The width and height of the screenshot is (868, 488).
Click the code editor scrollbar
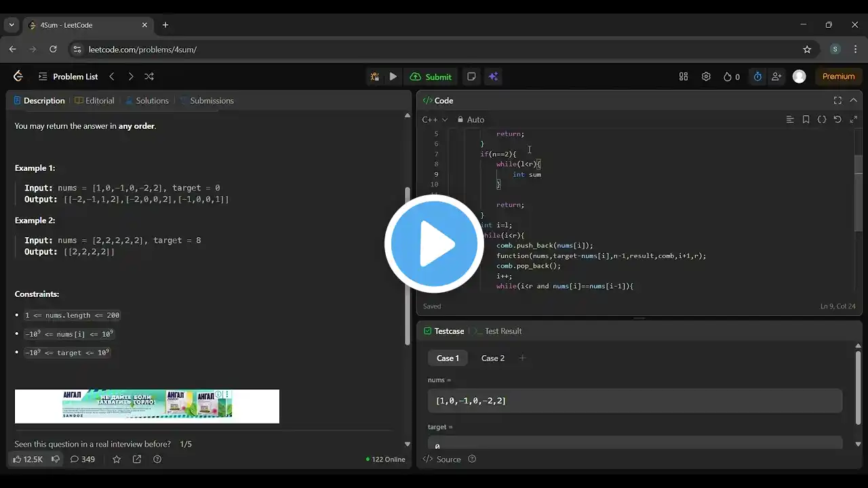(859, 193)
